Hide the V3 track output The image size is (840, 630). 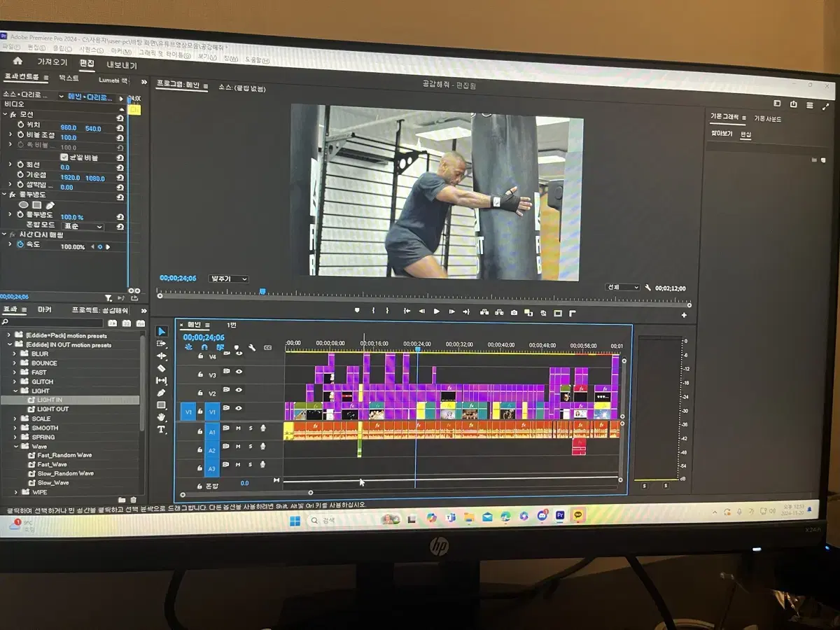(x=239, y=372)
